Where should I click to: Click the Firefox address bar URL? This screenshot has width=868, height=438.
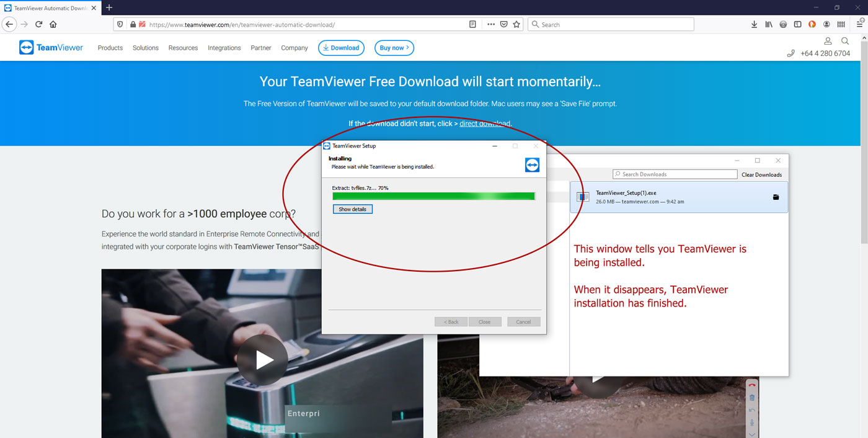click(x=242, y=25)
